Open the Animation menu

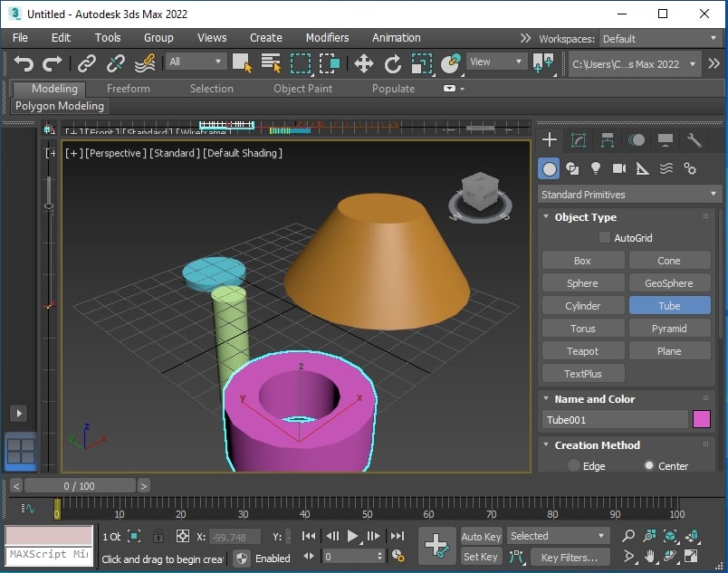click(x=396, y=38)
